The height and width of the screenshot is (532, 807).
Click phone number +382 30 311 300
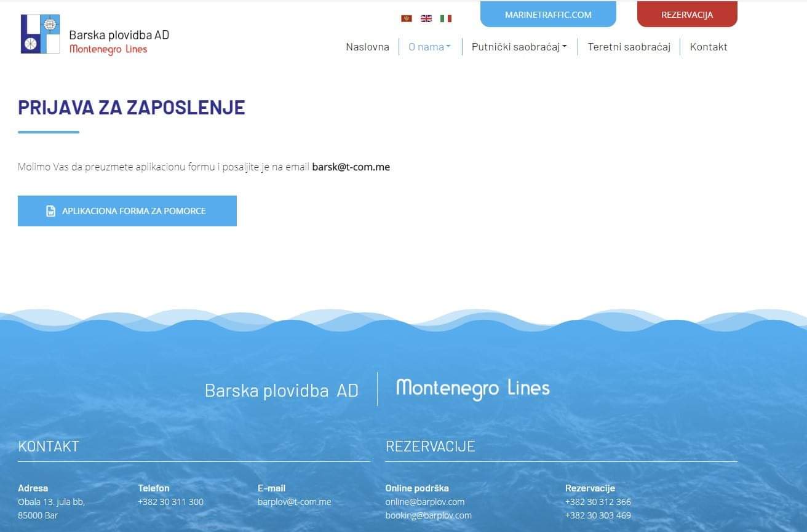(170, 502)
